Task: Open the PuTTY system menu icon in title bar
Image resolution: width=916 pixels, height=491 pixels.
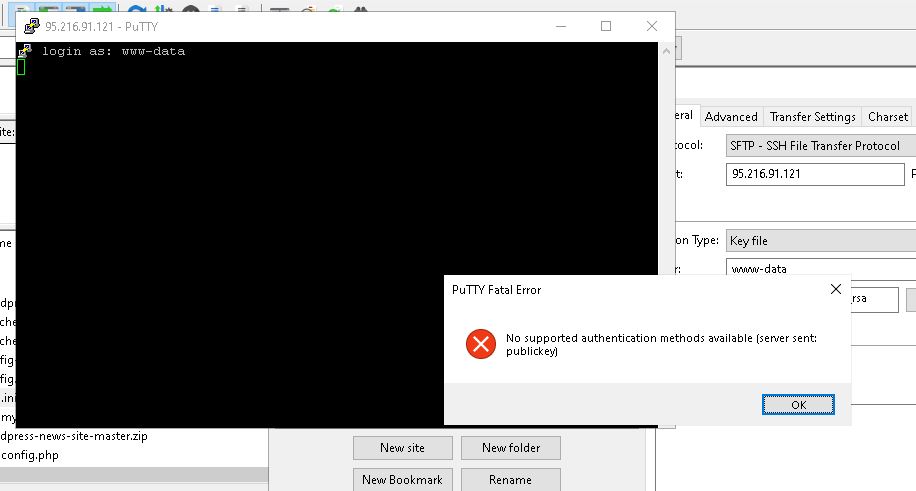Action: click(x=31, y=27)
